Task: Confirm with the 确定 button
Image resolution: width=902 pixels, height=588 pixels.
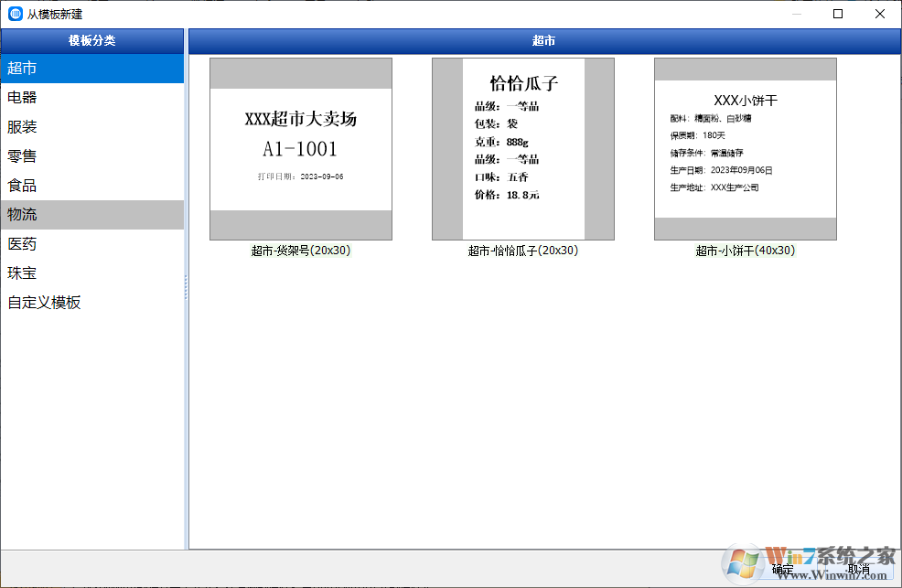Action: click(783, 569)
